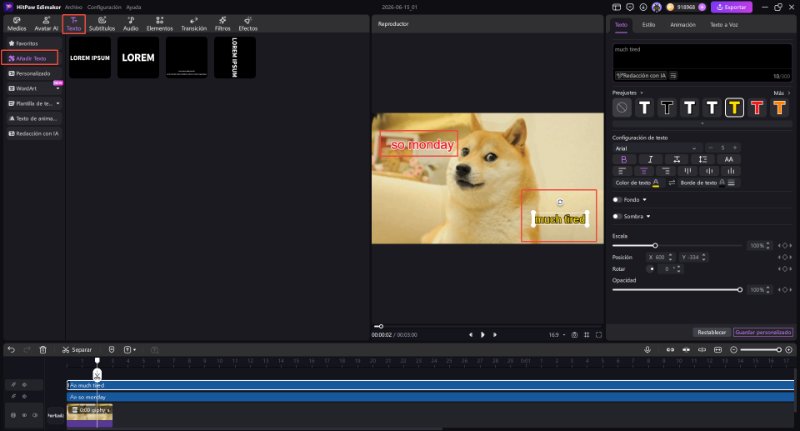
Task: Choose the vertical LOREM IPSUM template
Action: click(x=235, y=58)
